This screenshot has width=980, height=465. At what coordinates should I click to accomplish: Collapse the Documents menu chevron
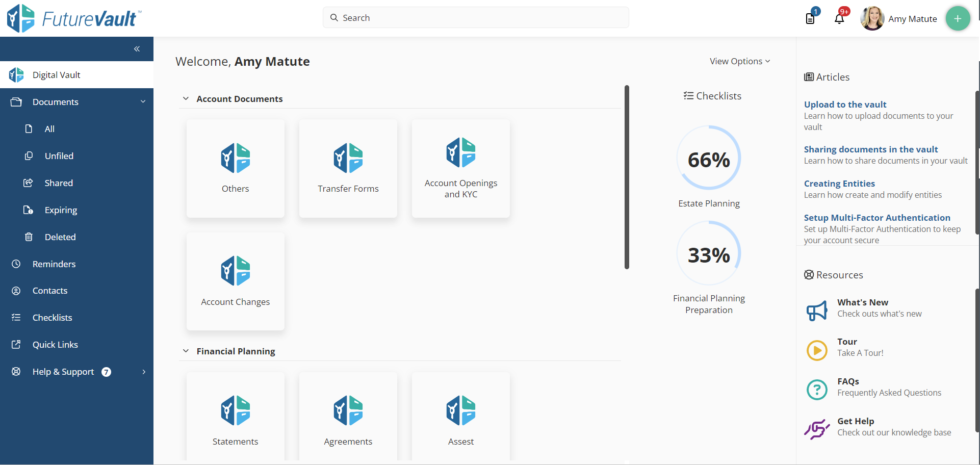pyautogui.click(x=143, y=102)
